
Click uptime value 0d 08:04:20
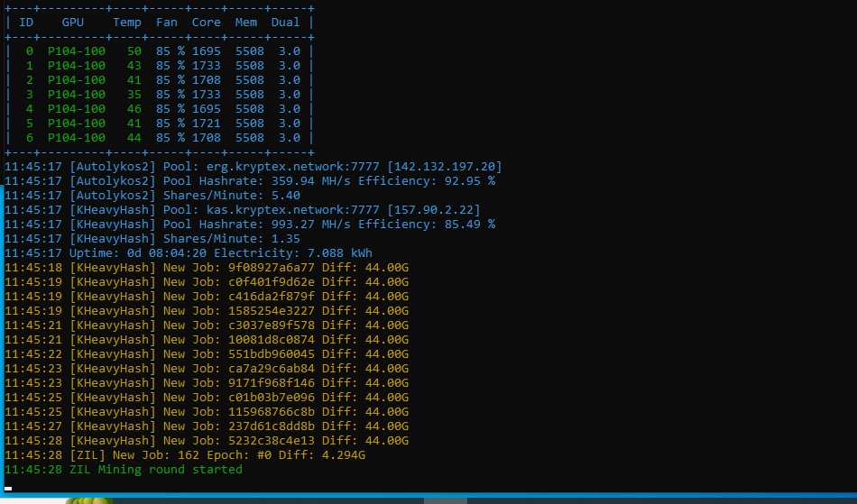(x=167, y=253)
